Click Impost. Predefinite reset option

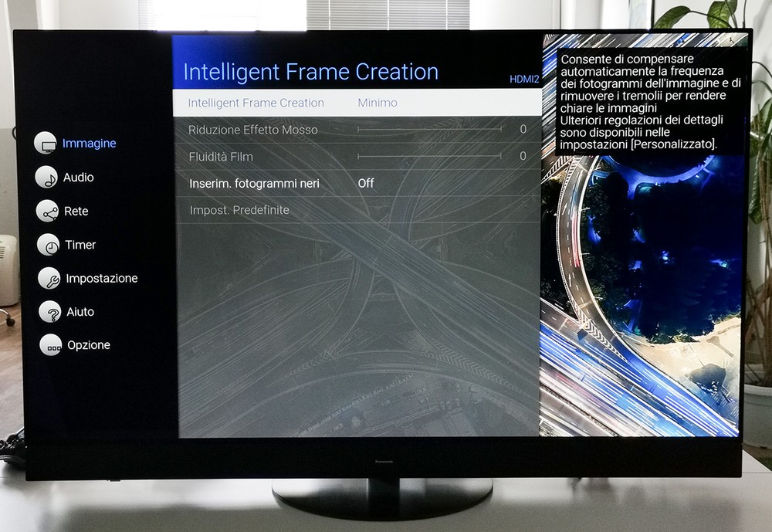[239, 210]
